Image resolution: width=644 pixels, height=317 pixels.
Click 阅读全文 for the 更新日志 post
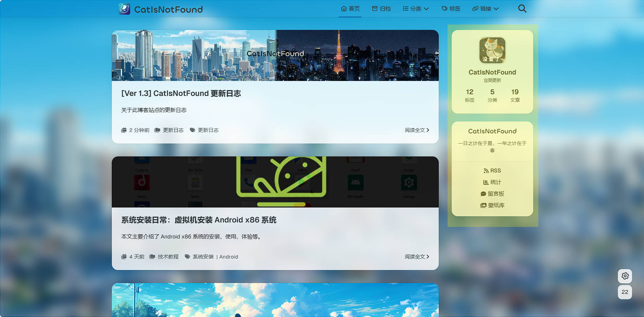point(417,130)
